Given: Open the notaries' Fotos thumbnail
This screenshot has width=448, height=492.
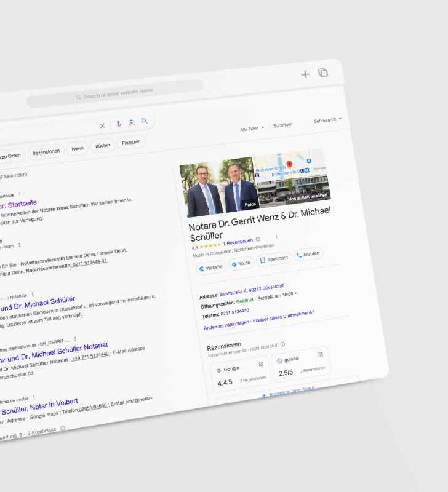Looking at the screenshot, I should coord(221,187).
